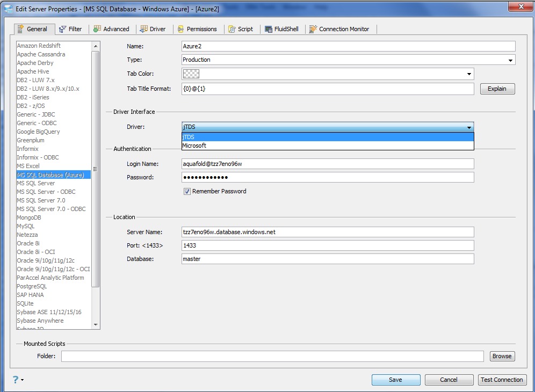Screen dimensions: 535x392
Task: Open the Script tab
Action: point(241,29)
